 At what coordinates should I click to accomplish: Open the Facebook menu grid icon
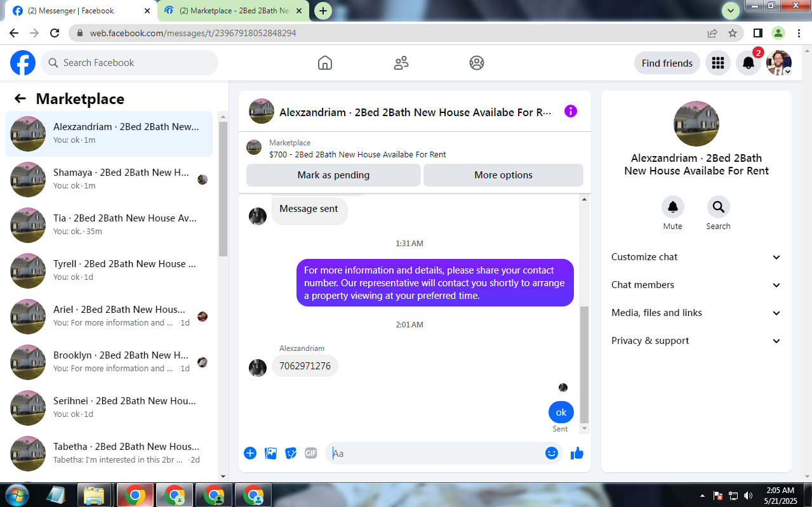click(718, 63)
